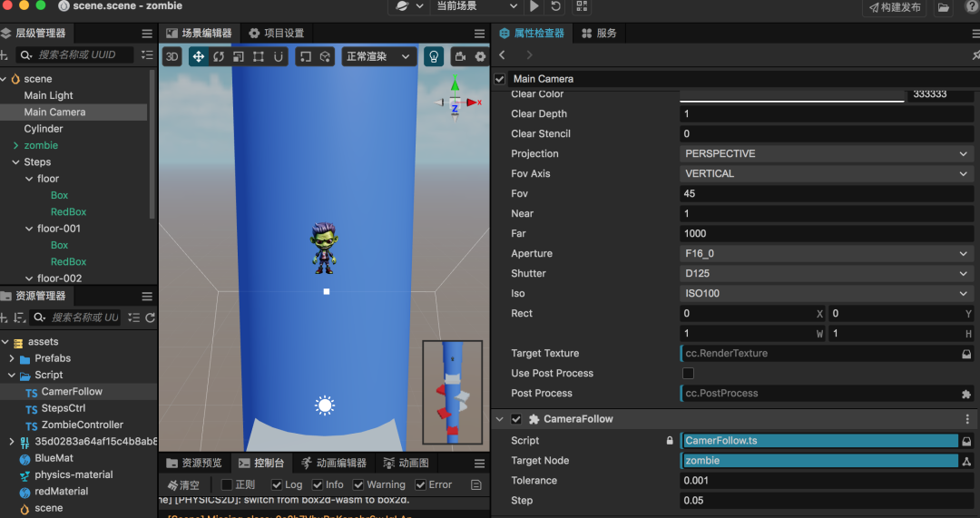Switch to the 场景编辑器 tab
This screenshot has width=980, height=518.
pos(199,34)
